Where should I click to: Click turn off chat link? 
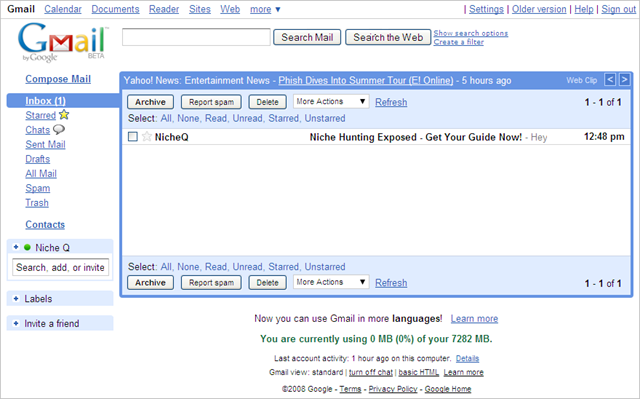tap(371, 372)
